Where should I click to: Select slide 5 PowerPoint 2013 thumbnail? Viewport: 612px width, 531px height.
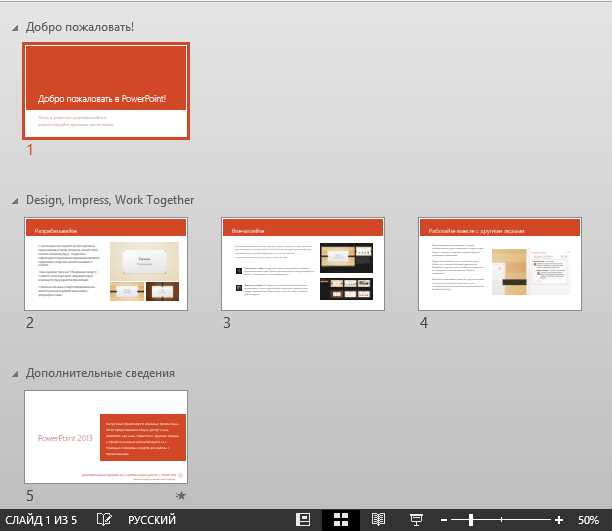click(106, 437)
